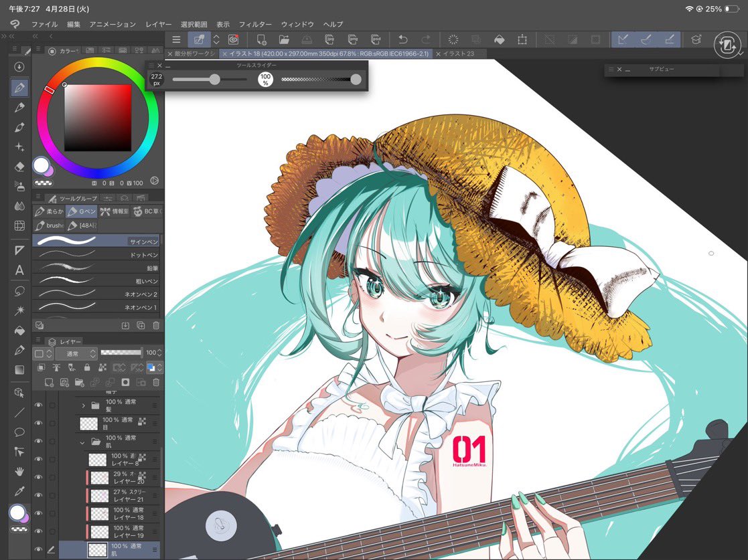Viewport: 748px width, 560px height.
Task: Select the 粗いペン brush
Action: pos(96,280)
